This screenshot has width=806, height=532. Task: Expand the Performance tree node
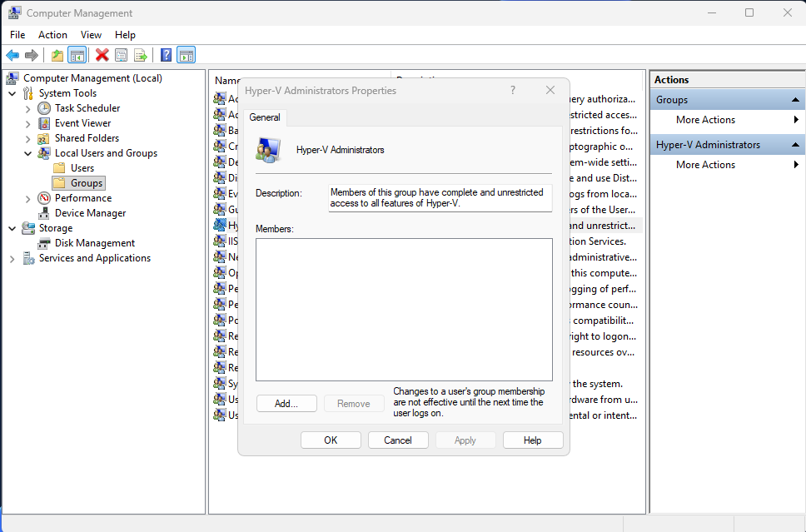click(x=27, y=197)
